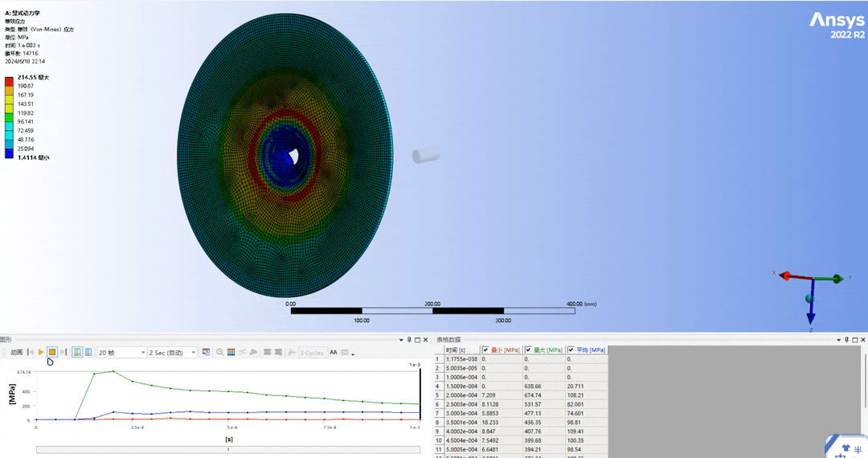This screenshot has height=458, width=868.
Task: Stop the animation with the square button
Action: coord(52,352)
